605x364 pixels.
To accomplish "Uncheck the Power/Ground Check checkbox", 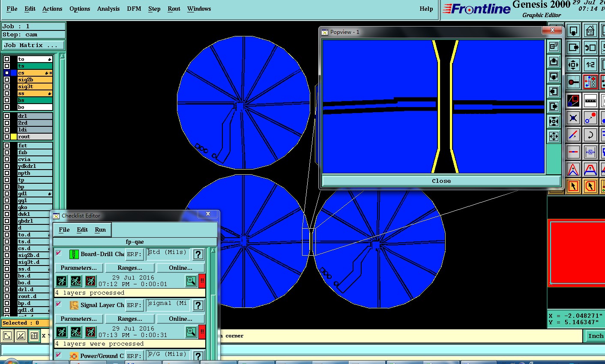I will 59,355.
